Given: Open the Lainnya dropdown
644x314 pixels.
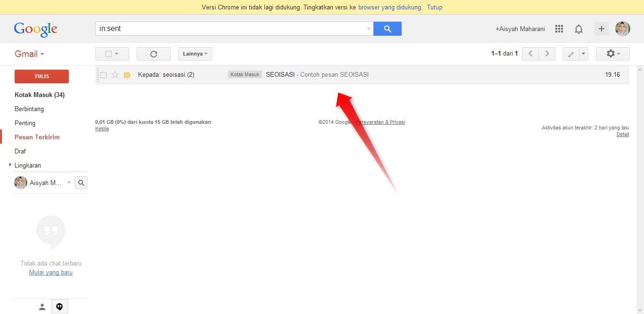Looking at the screenshot, I should [x=194, y=53].
